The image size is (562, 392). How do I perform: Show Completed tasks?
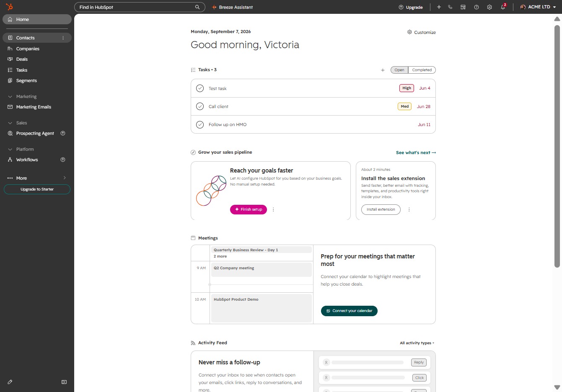[422, 70]
